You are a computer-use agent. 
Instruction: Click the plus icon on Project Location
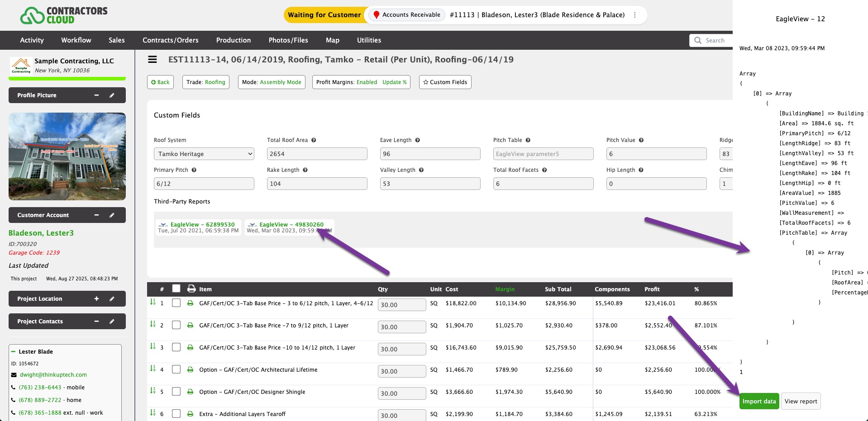point(96,299)
